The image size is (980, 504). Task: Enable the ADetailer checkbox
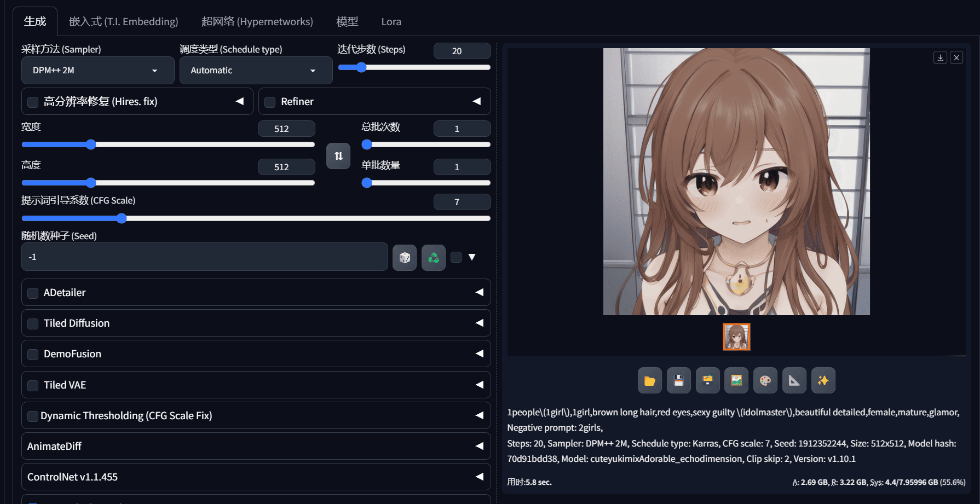[x=33, y=293]
